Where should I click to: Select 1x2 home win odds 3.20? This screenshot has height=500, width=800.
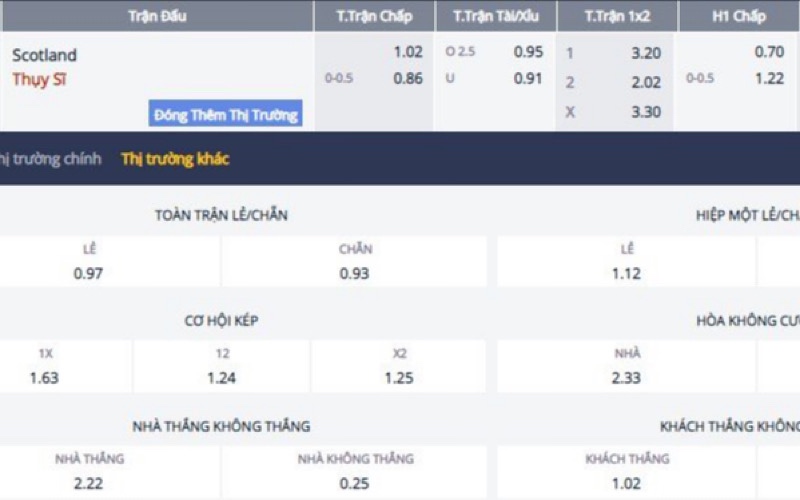pyautogui.click(x=646, y=54)
